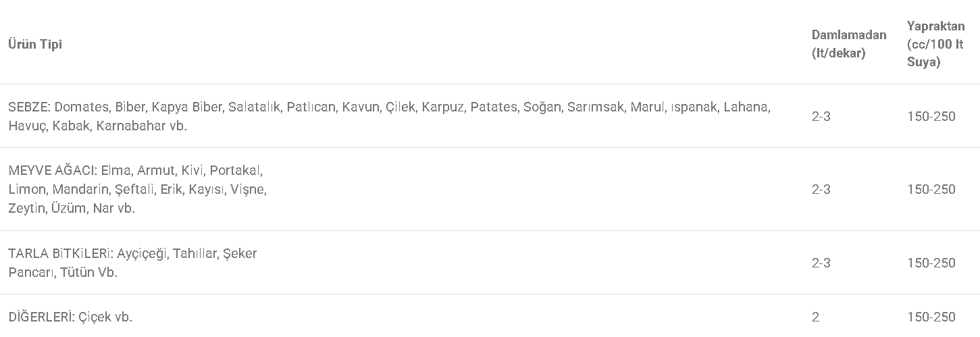Screen dimensions: 980x337
Task: Select the SEBZE product type cell
Action: pos(389,116)
